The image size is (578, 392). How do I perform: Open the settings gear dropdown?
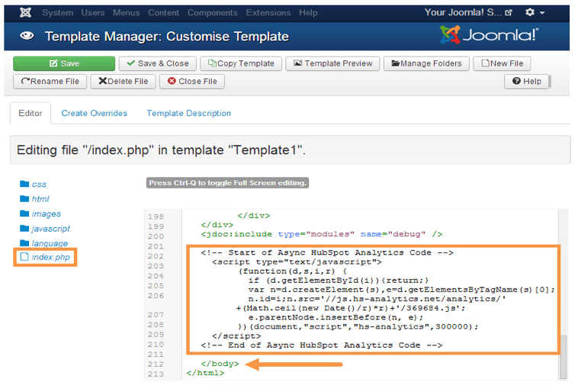click(535, 12)
